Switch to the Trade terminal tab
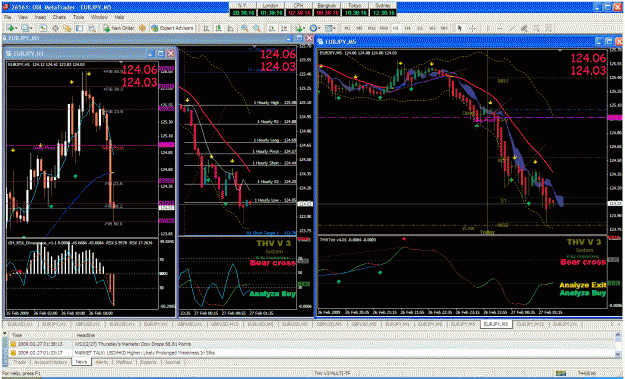The width and height of the screenshot is (625, 379). (19, 362)
